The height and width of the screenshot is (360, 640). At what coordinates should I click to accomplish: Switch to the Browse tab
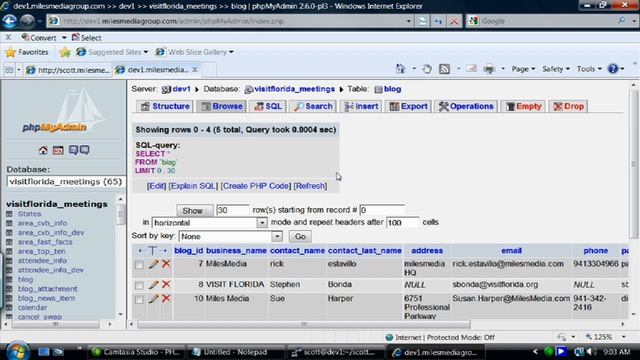tap(221, 106)
